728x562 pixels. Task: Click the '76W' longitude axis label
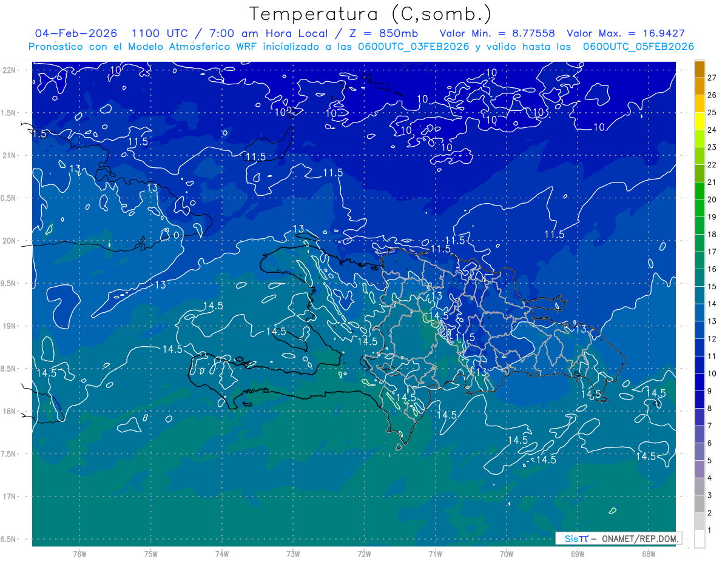79,554
